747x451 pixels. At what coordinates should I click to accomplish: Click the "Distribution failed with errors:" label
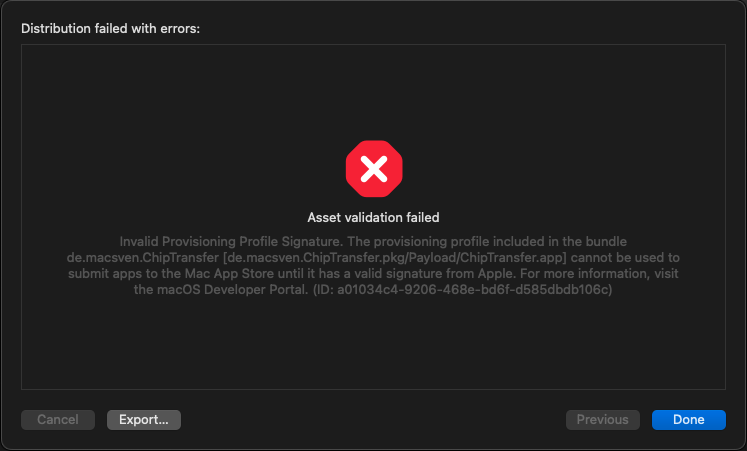point(111,29)
